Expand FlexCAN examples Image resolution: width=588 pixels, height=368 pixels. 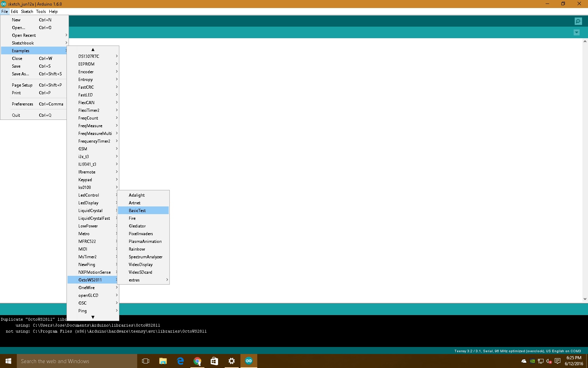point(93,103)
